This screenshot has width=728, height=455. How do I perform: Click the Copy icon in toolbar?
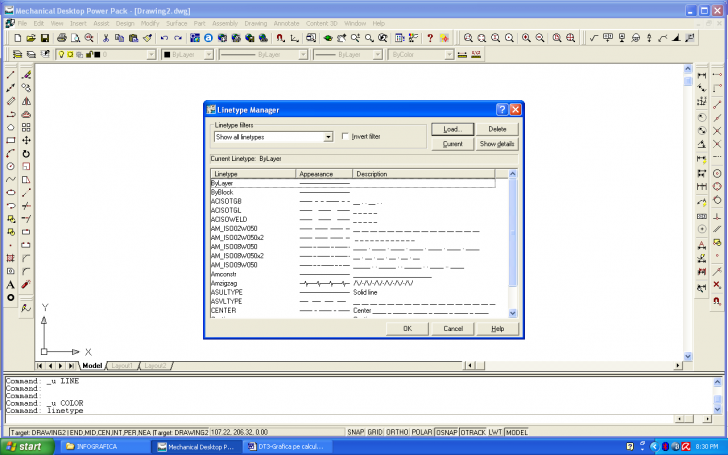tap(119, 38)
